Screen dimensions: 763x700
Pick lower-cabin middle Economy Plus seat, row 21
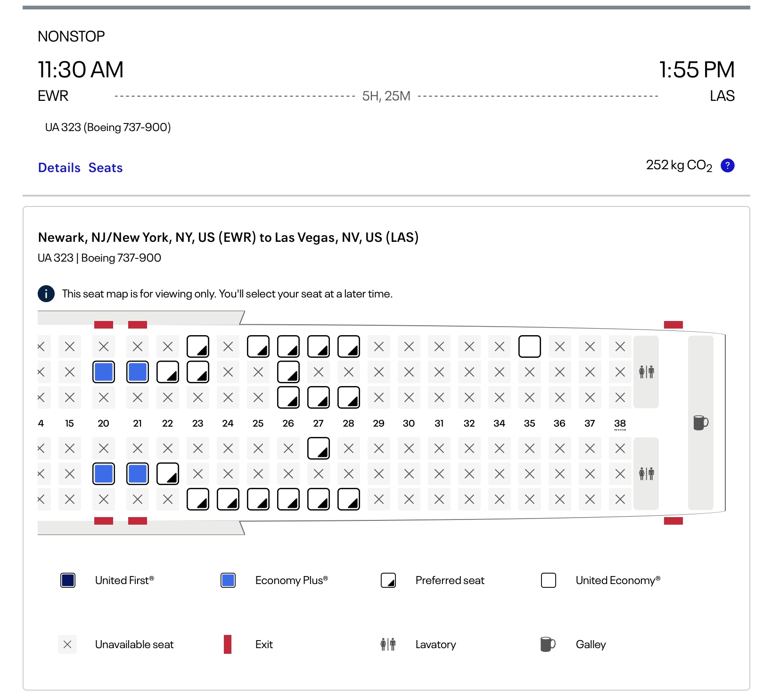click(x=138, y=474)
